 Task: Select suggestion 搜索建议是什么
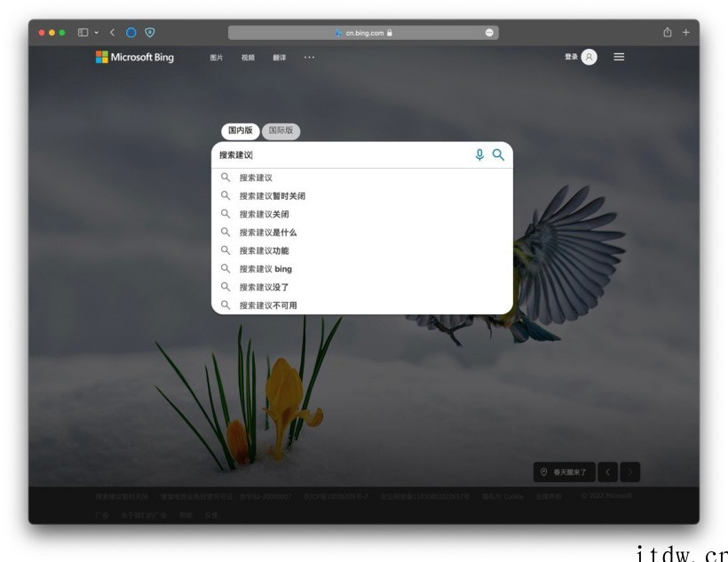[362, 233]
